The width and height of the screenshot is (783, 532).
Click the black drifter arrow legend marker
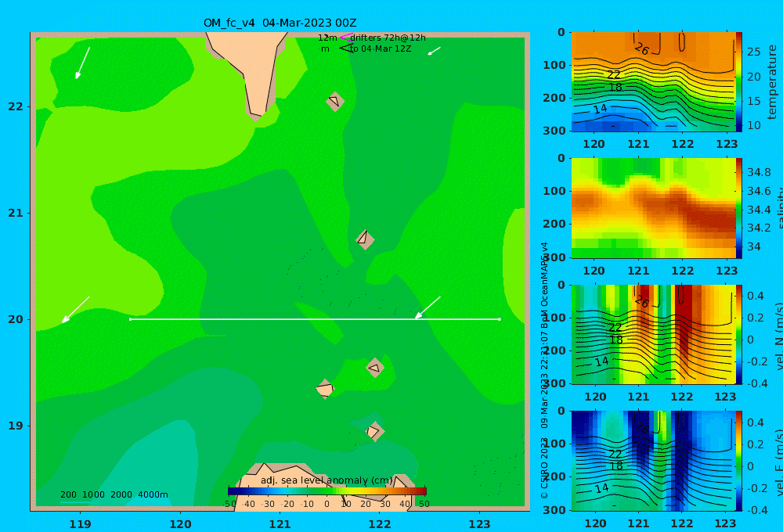point(345,48)
